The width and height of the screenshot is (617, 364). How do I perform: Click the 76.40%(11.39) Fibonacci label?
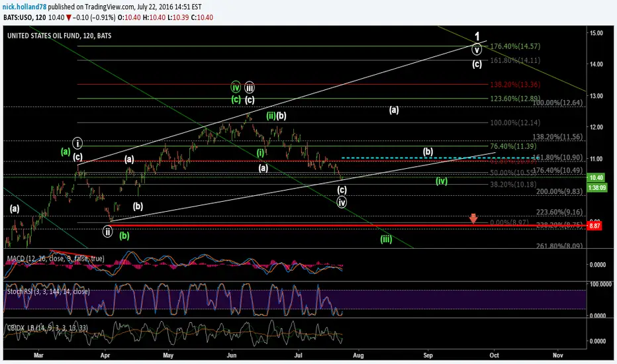513,146
